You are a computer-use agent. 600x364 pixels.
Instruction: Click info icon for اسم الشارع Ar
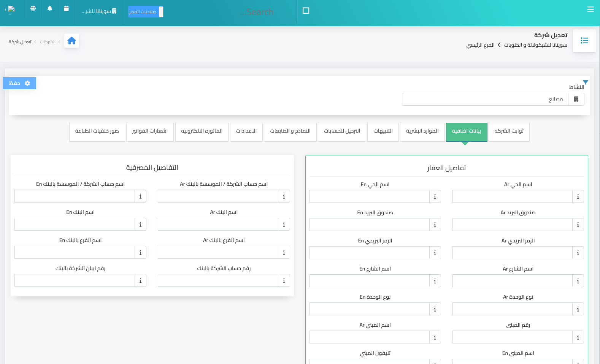point(578,281)
